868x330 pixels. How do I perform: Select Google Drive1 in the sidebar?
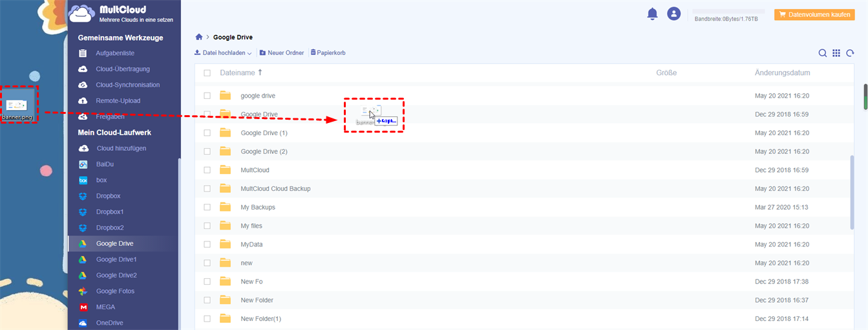point(116,259)
